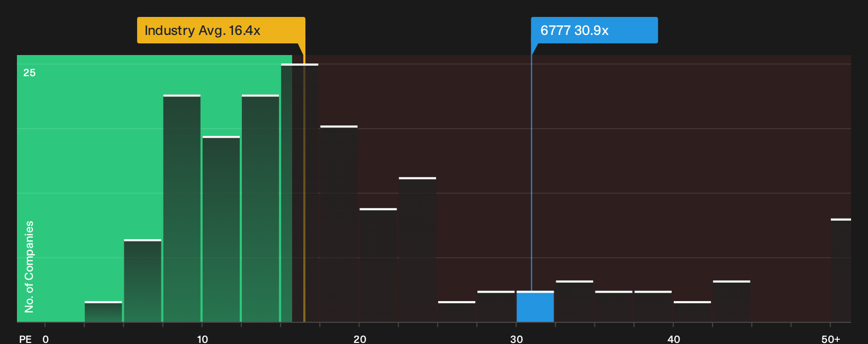This screenshot has height=344, width=868.
Task: Click the axis label 20
Action: pos(359,339)
